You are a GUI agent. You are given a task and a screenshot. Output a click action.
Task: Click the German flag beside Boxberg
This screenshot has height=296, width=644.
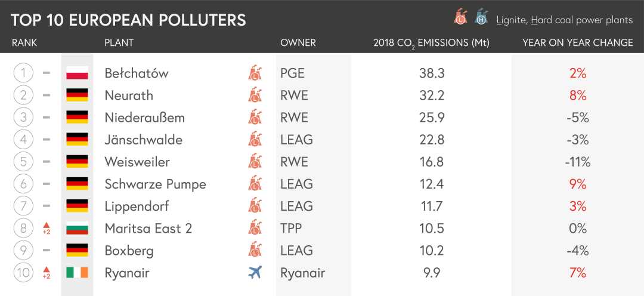(x=77, y=250)
